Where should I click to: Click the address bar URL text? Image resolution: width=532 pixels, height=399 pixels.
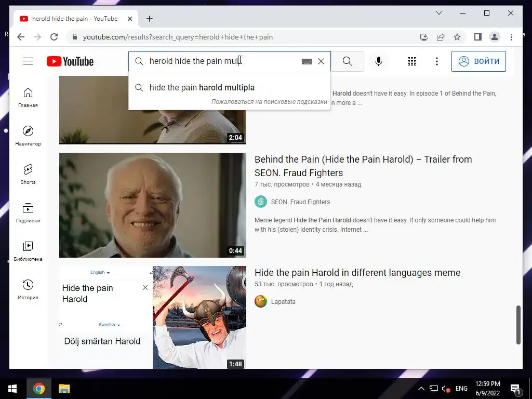178,37
